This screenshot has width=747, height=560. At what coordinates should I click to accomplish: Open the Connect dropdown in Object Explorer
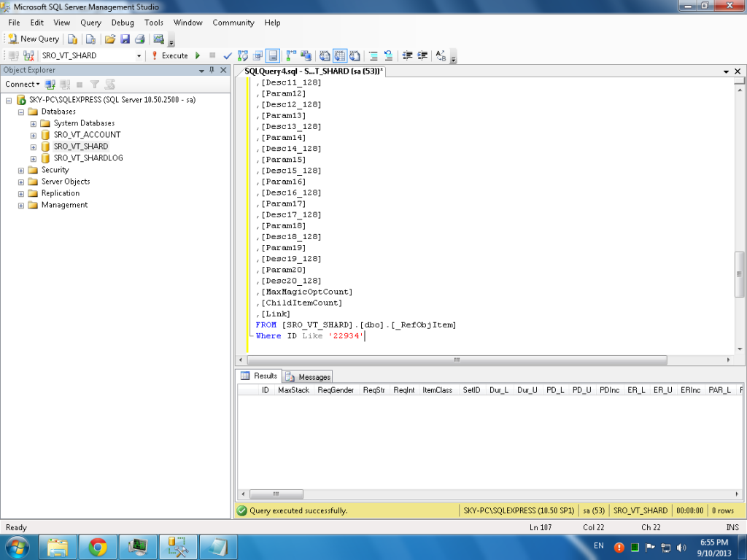pyautogui.click(x=23, y=85)
